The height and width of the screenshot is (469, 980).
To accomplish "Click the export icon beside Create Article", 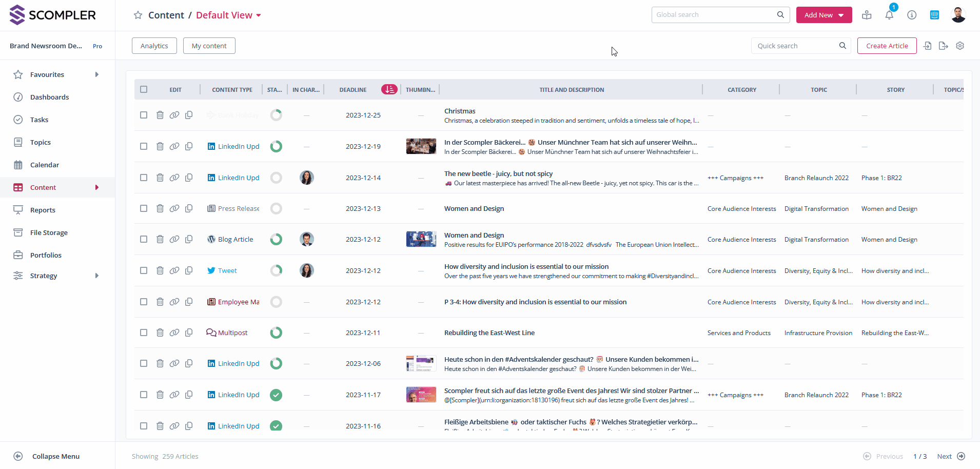I will point(943,46).
